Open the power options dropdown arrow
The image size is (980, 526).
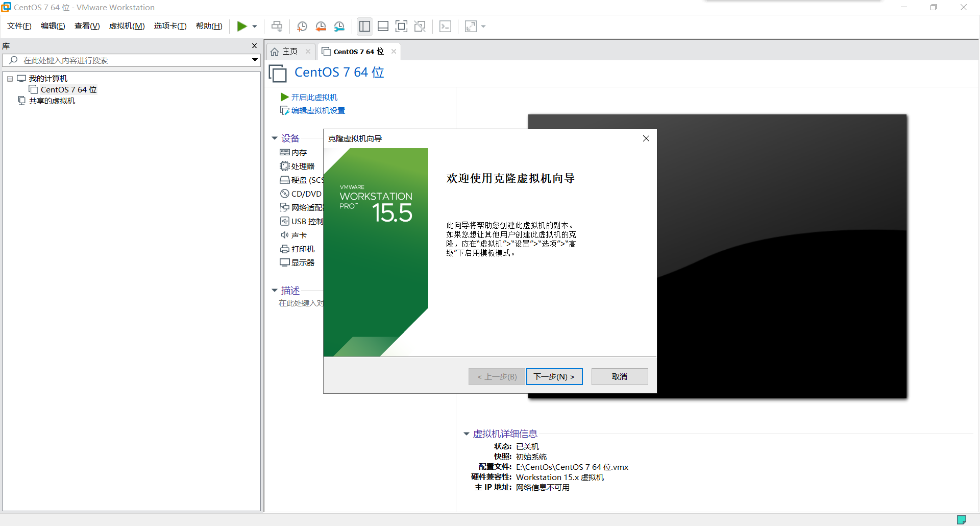[255, 27]
